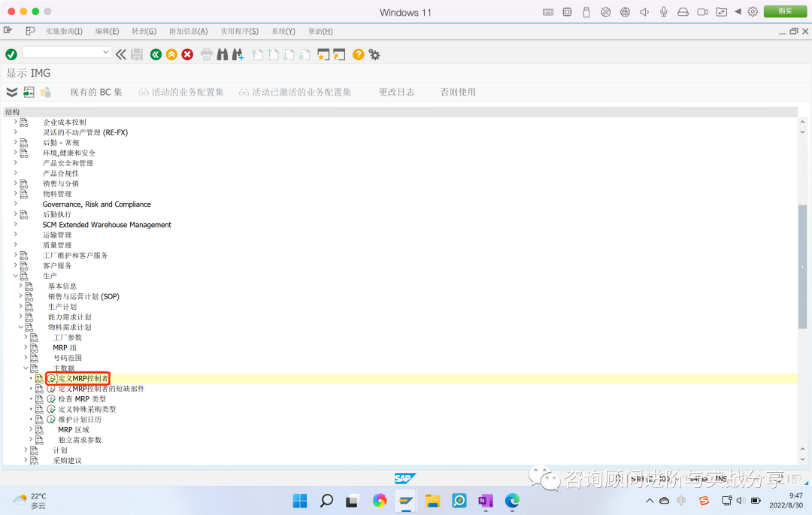Screen dimensions: 812x515
Task: Click the red Cancel icon
Action: point(186,54)
